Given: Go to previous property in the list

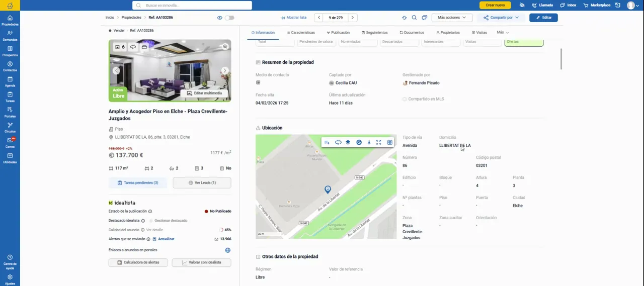Looking at the screenshot, I should click(318, 18).
